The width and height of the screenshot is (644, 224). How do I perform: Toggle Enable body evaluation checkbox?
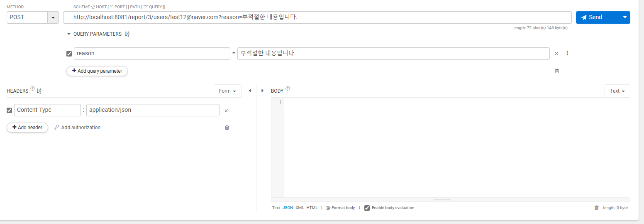point(367,208)
